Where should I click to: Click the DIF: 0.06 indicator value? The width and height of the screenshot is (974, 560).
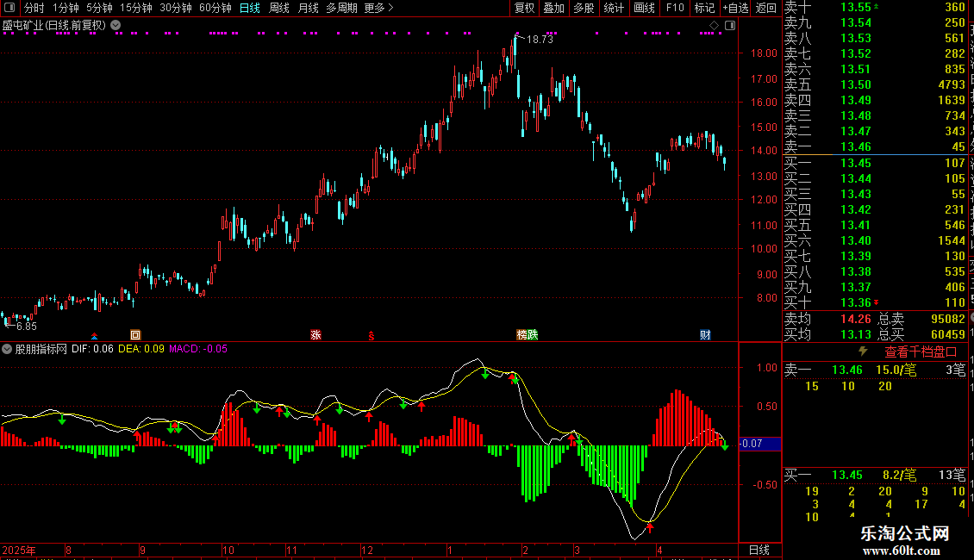point(92,349)
